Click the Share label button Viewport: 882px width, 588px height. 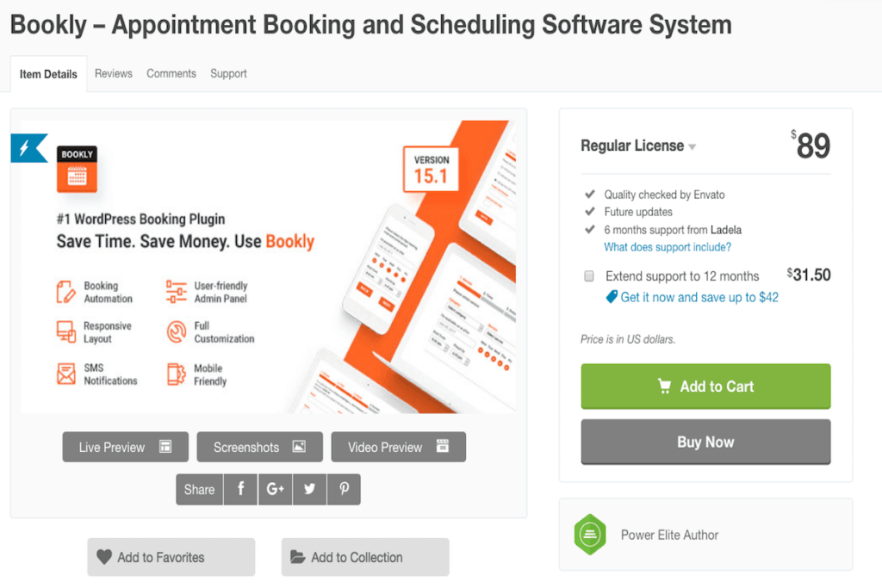pos(199,490)
